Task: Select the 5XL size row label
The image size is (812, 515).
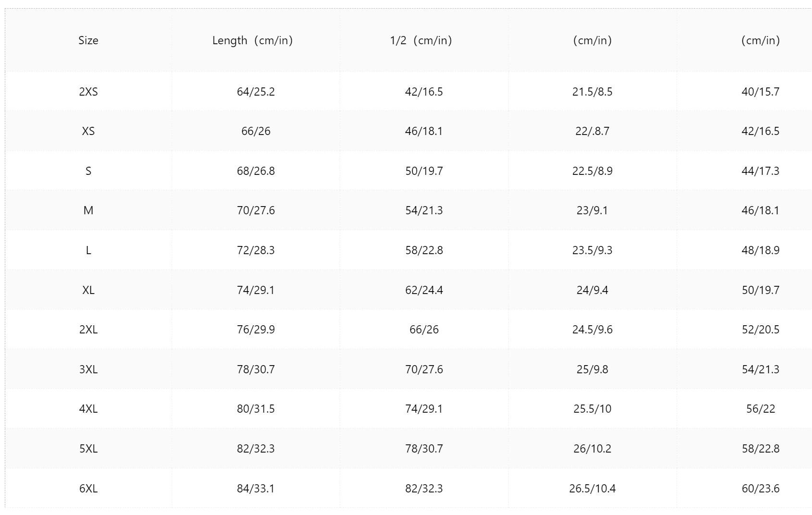Action: 88,449
